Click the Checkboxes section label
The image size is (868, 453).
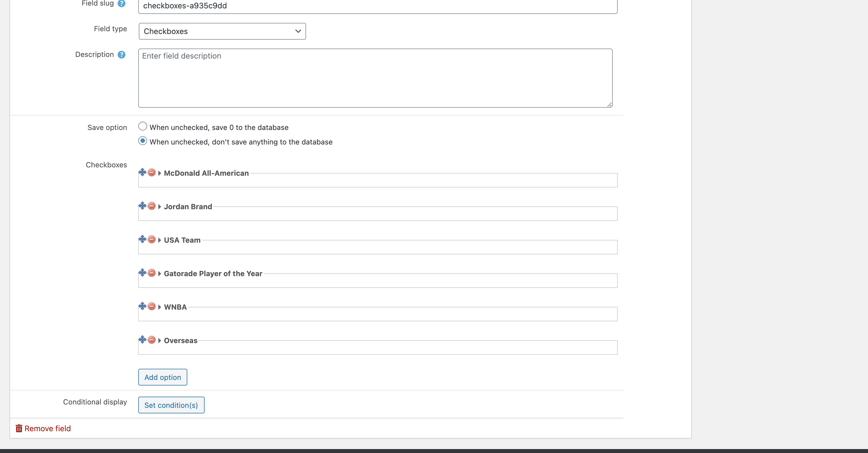point(106,165)
